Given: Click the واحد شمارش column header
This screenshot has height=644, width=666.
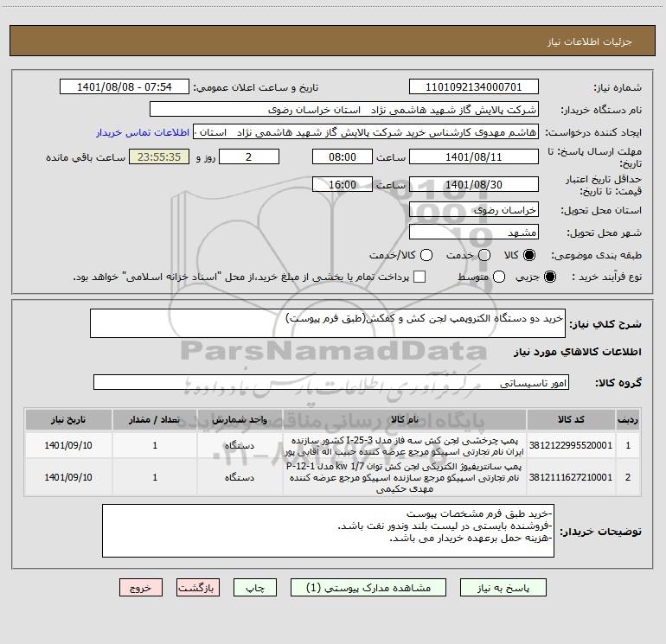Looking at the screenshot, I should [x=240, y=419].
